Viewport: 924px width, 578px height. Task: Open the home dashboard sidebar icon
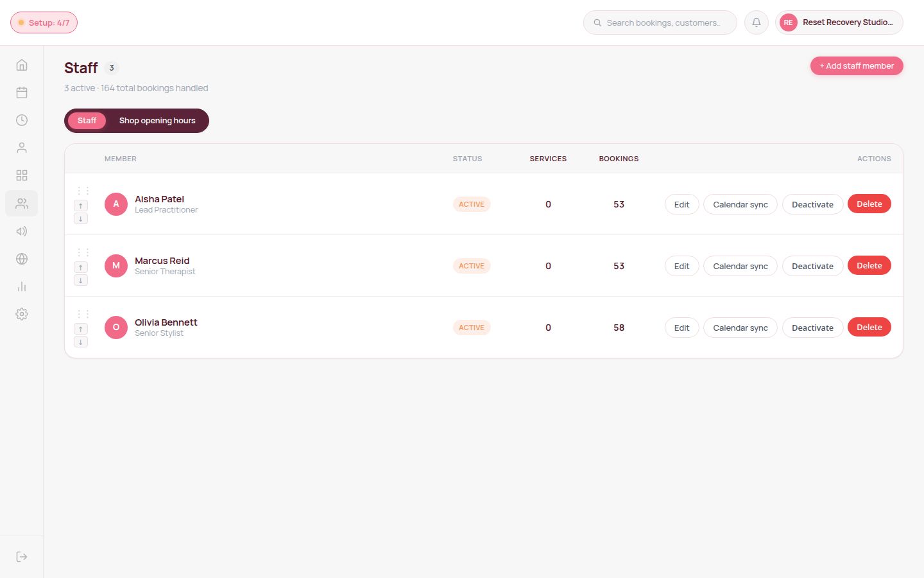pyautogui.click(x=22, y=65)
